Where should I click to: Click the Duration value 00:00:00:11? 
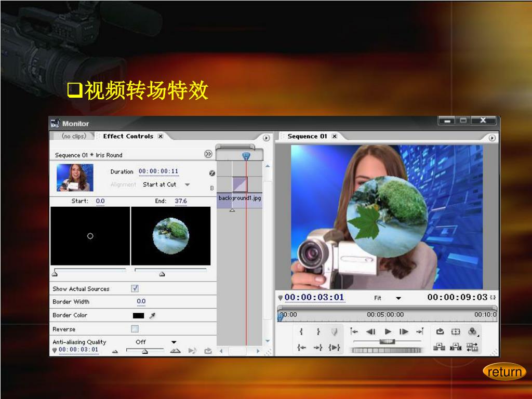158,171
